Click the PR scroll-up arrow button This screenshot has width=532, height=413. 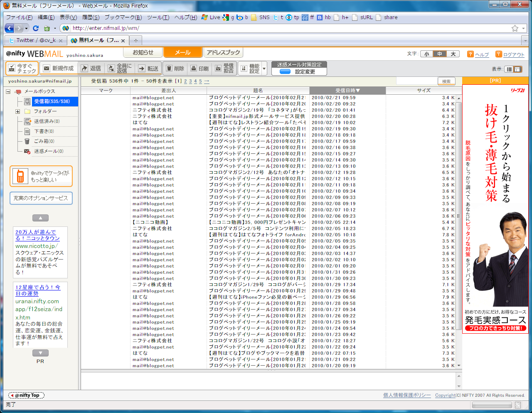(40, 218)
